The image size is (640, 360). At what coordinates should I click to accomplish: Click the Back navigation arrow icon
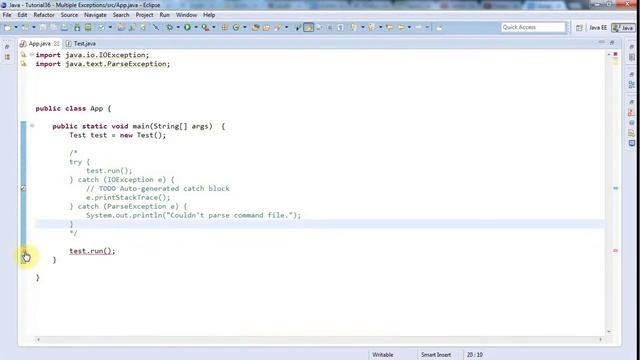(401, 27)
